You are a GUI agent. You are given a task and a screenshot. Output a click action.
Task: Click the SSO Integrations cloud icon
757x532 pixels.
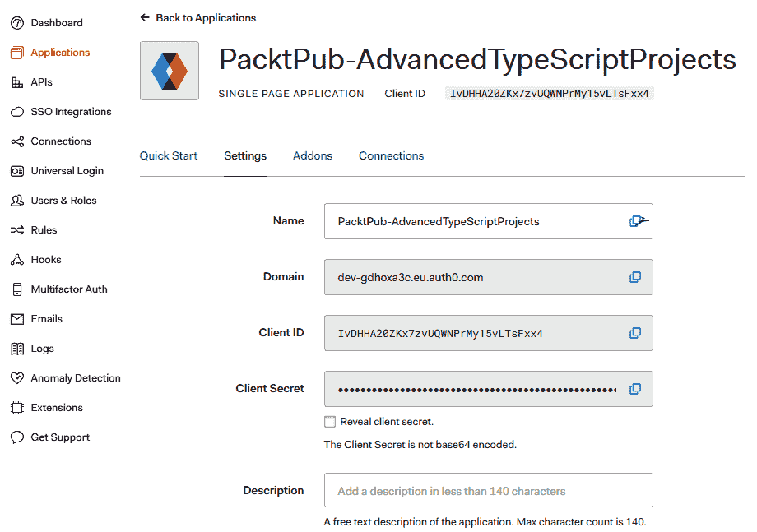tap(17, 112)
